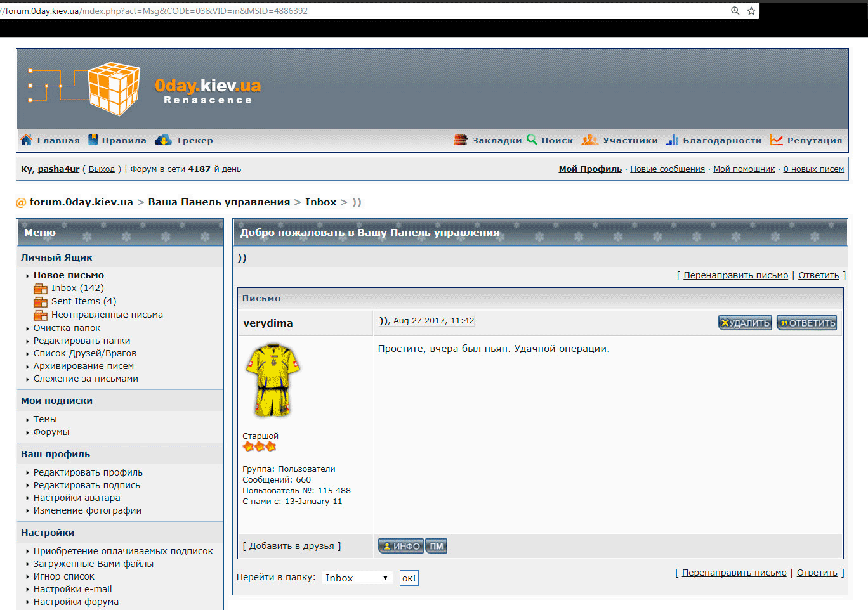
Task: Open the Репутация graph icon
Action: click(x=777, y=140)
